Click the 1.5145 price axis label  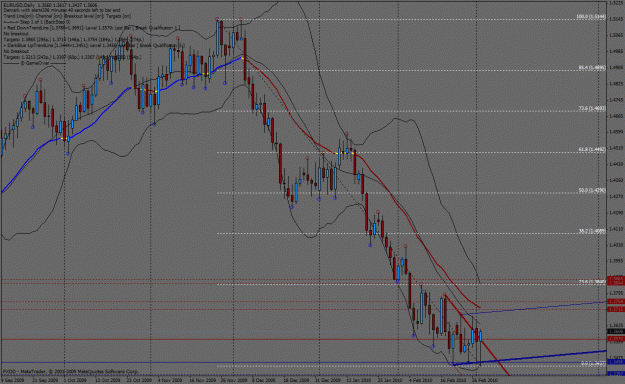pos(616,19)
